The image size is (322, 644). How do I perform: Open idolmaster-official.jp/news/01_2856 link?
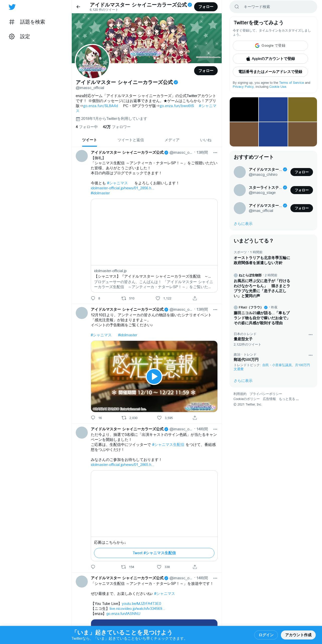point(122,188)
